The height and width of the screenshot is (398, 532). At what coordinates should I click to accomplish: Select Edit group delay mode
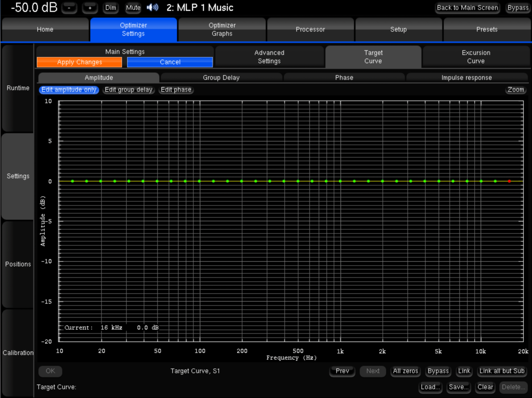(x=128, y=90)
